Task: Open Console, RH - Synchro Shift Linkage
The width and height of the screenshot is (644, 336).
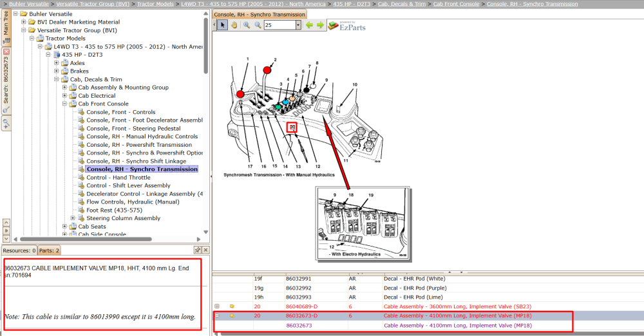Action: click(136, 161)
